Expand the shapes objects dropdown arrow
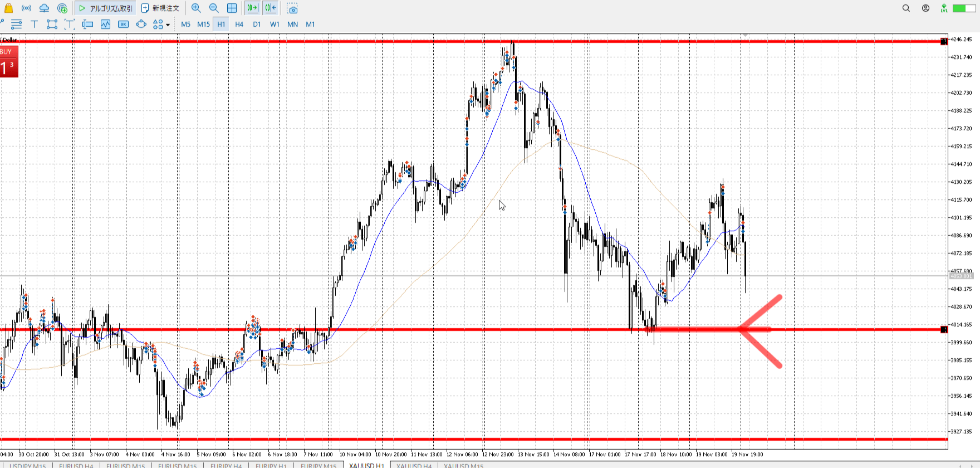Viewport: 980px width, 468px height. [168, 25]
